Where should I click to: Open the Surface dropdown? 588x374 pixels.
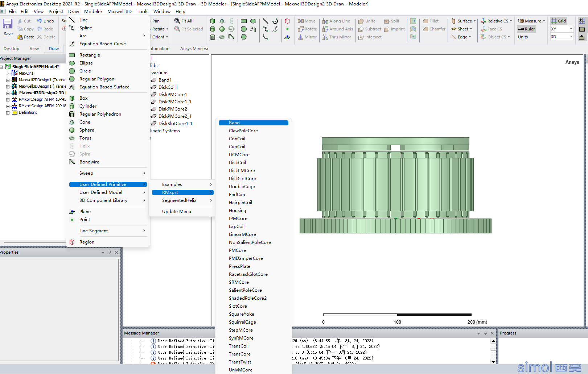464,21
